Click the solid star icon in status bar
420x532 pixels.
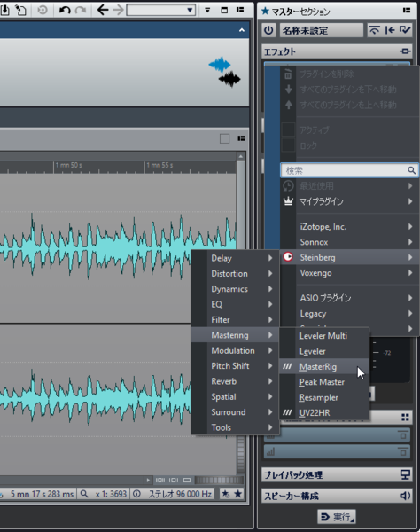coord(238,494)
